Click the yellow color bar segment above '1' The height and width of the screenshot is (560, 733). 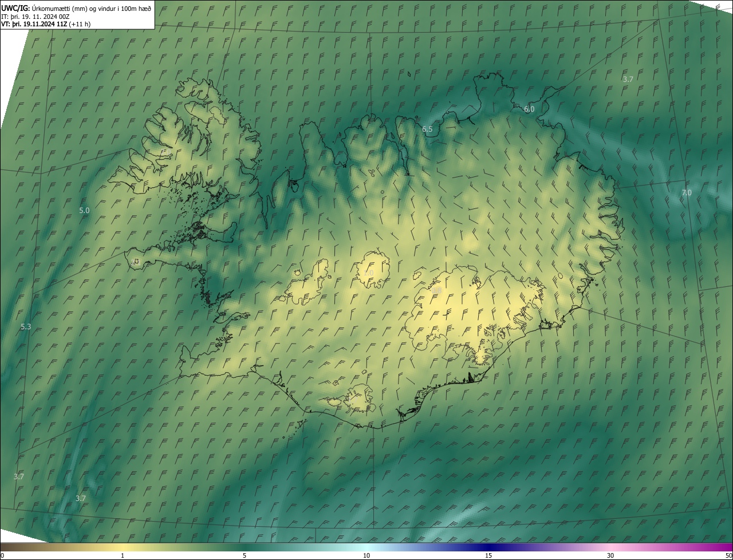[123, 547]
